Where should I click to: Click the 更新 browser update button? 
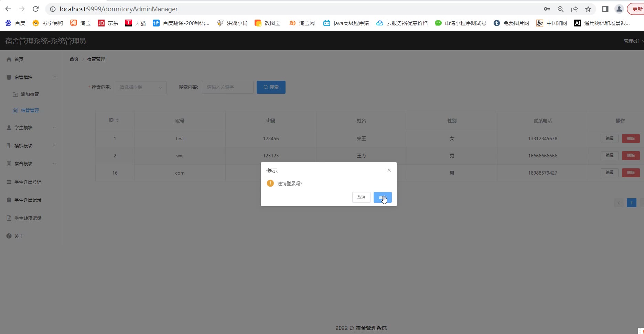click(x=636, y=9)
